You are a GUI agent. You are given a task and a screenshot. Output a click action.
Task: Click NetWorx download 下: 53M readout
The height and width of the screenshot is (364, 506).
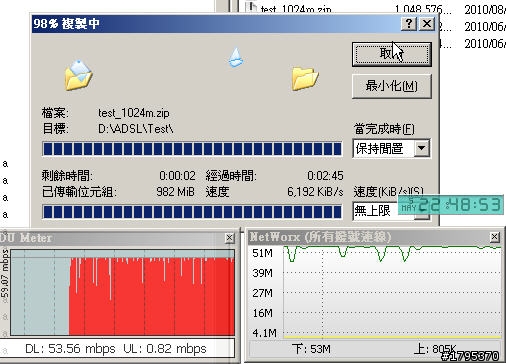tap(311, 349)
